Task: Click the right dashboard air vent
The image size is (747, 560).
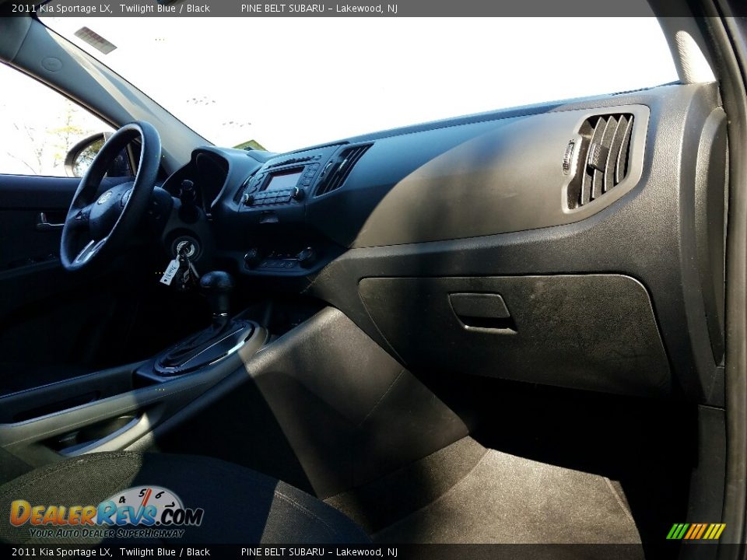Action: tap(603, 156)
